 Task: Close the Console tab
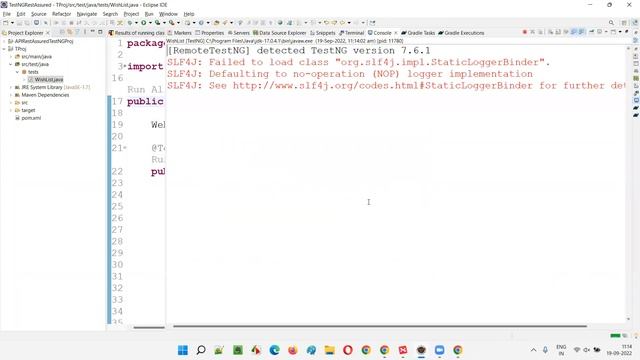pyautogui.click(x=396, y=33)
